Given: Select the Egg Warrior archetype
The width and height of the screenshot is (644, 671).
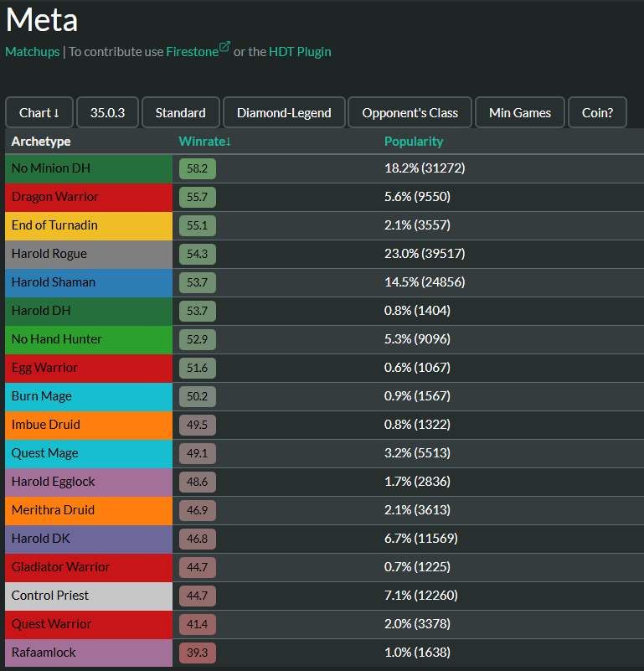Looking at the screenshot, I should tap(89, 368).
